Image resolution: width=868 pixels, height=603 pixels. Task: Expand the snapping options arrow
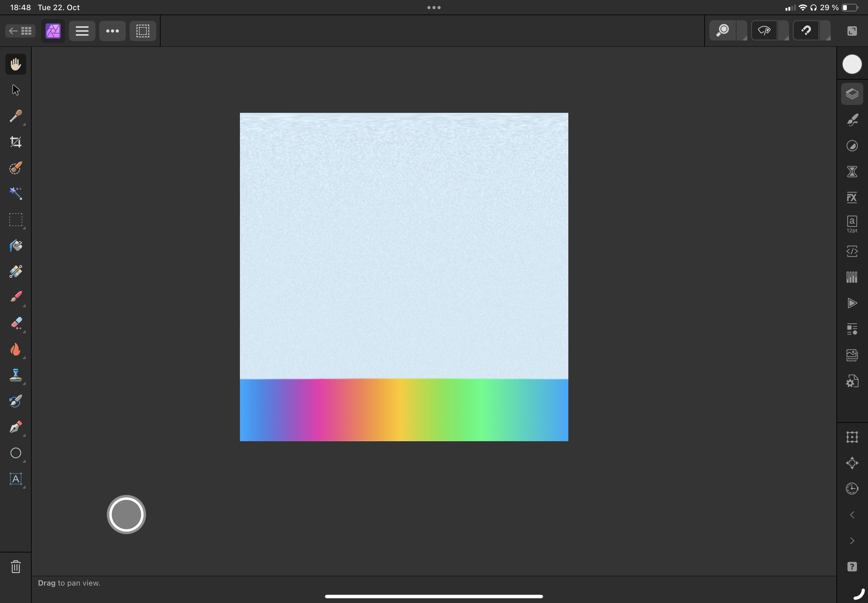[x=826, y=31]
